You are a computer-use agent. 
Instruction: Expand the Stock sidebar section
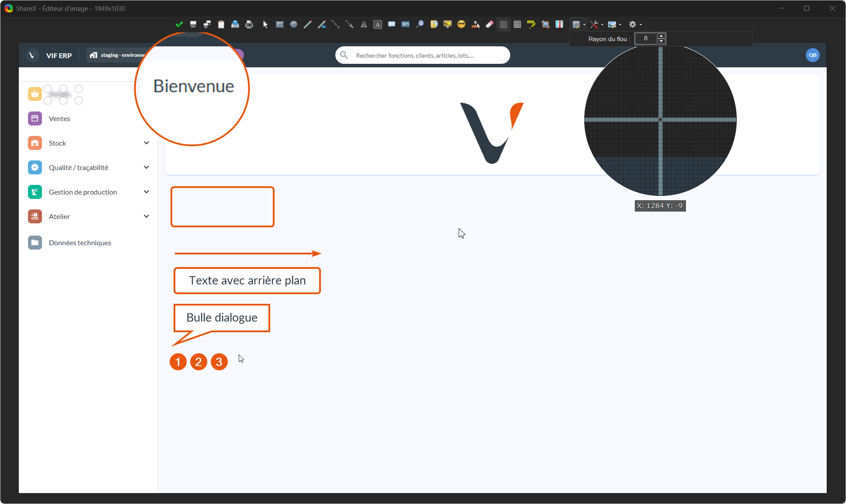146,143
